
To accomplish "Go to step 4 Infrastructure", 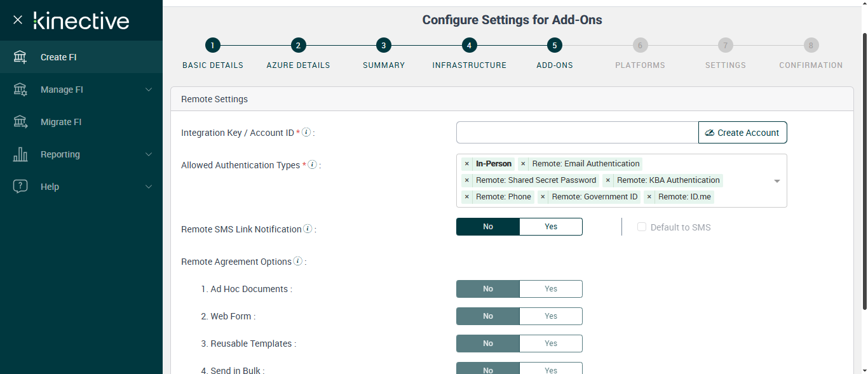I will [469, 45].
